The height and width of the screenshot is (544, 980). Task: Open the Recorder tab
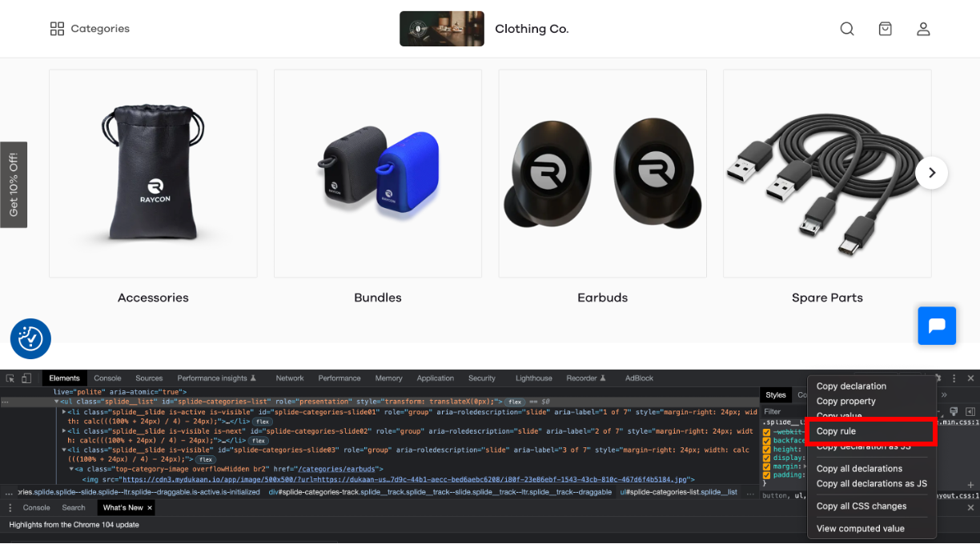click(586, 378)
